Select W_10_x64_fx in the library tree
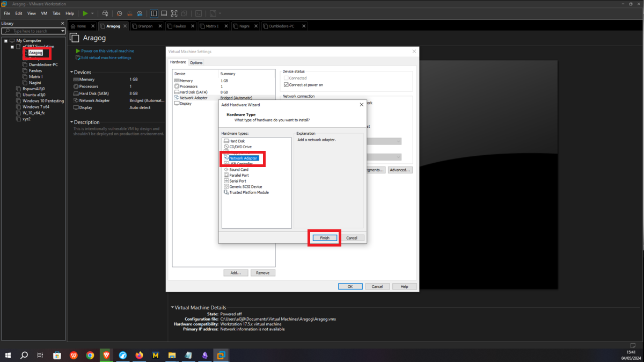Viewport: 644px width, 362px height. pos(33,113)
